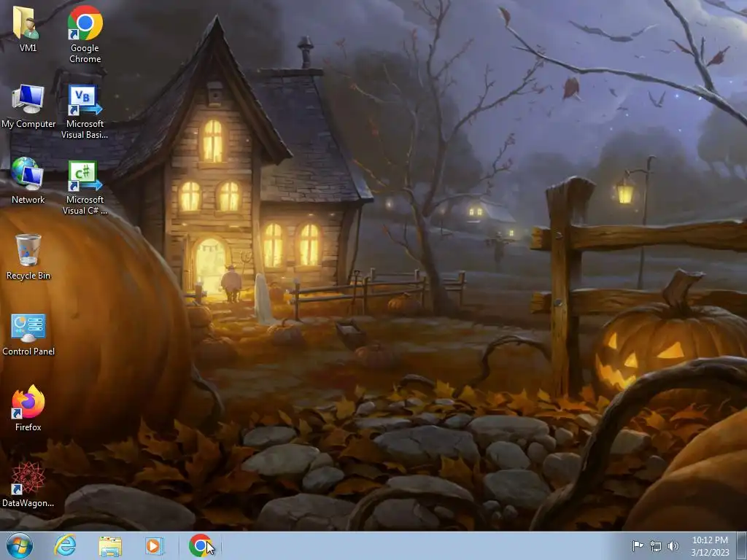Click the 'Microsoft Visual Basi...' label text

pyautogui.click(x=85, y=129)
